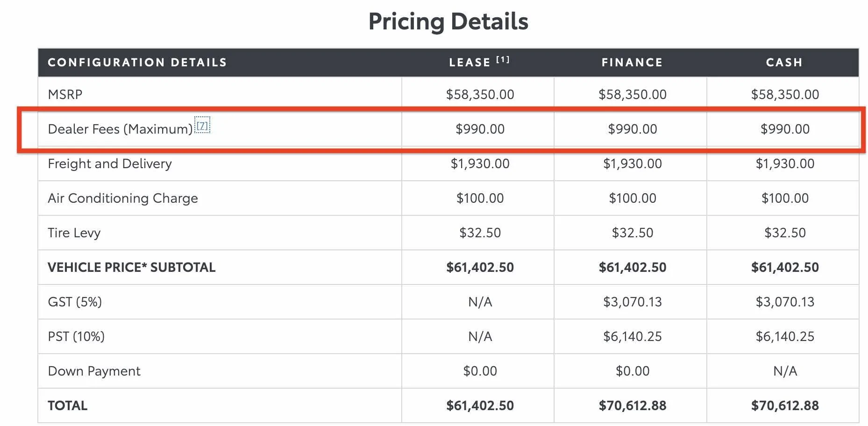This screenshot has height=426, width=868.
Task: Click the Configuration Details header
Action: [137, 63]
